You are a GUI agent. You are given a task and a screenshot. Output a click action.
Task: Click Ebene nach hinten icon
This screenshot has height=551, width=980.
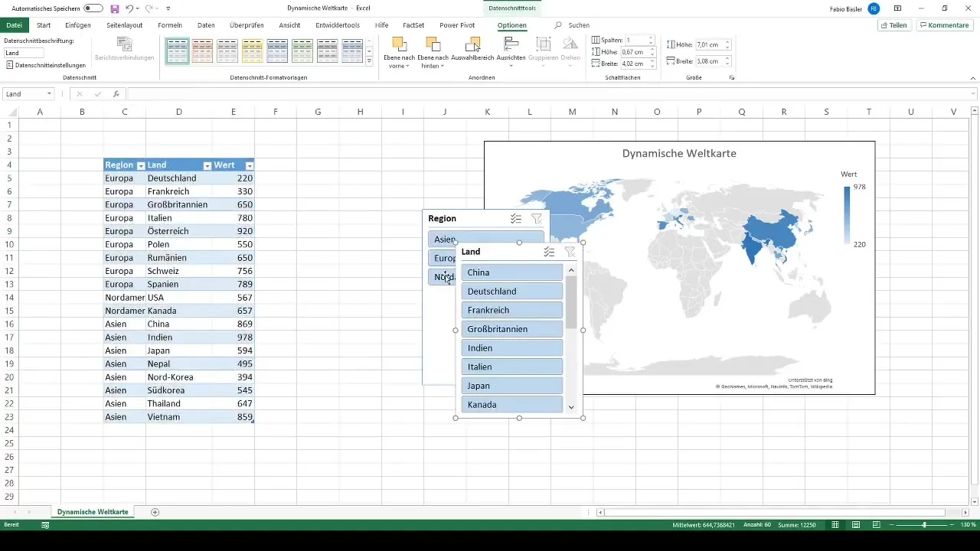tap(433, 45)
